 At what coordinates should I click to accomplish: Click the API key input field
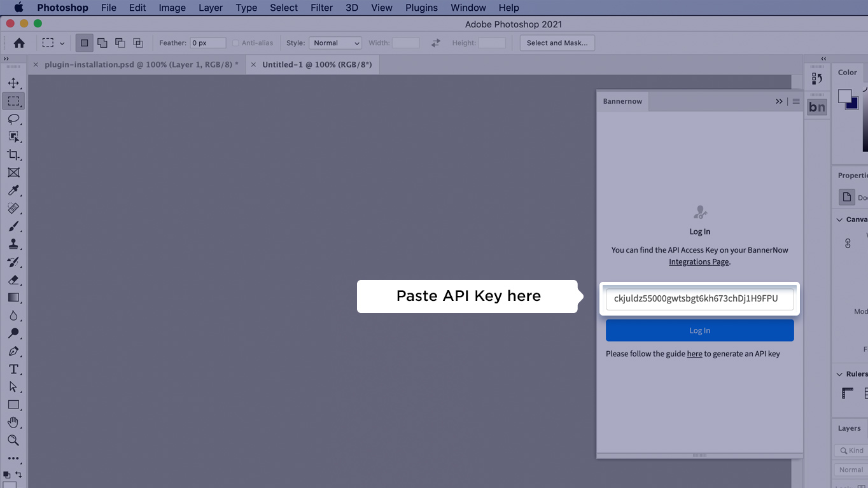(x=699, y=298)
